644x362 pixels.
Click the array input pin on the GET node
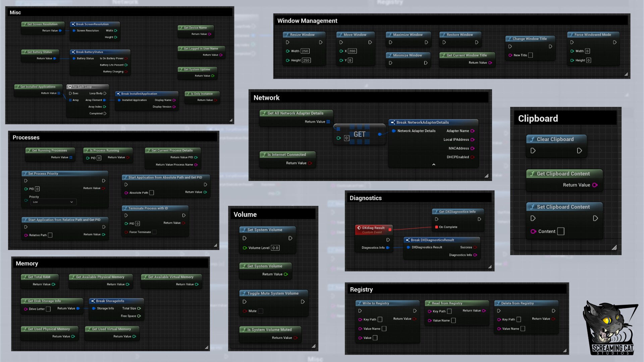pos(338,129)
